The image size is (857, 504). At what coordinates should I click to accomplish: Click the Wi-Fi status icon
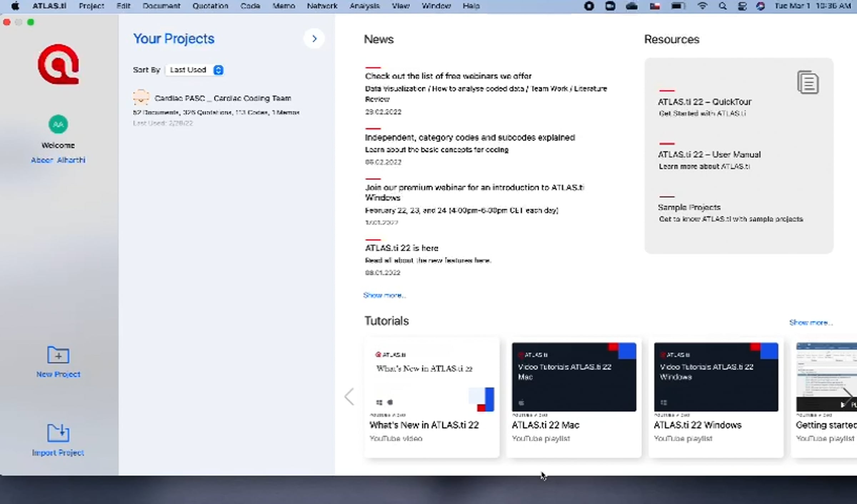(702, 6)
